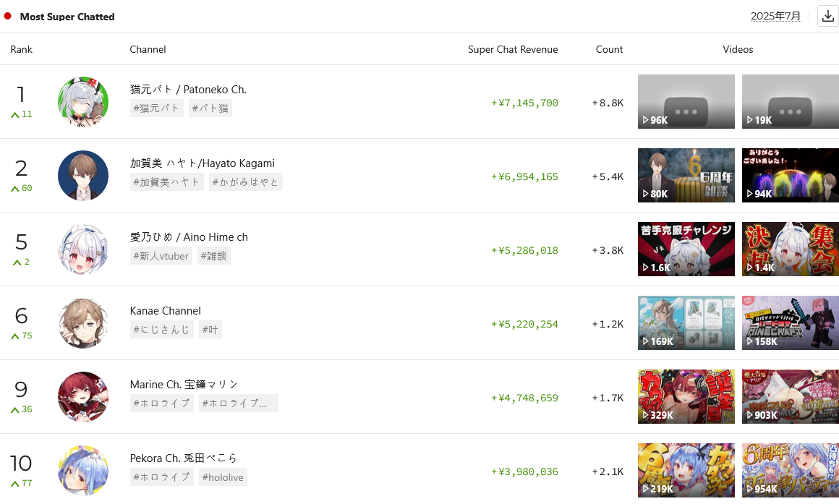The width and height of the screenshot is (839, 504).
Task: Click Hayato Kagami's profile avatar
Action: pos(83,176)
